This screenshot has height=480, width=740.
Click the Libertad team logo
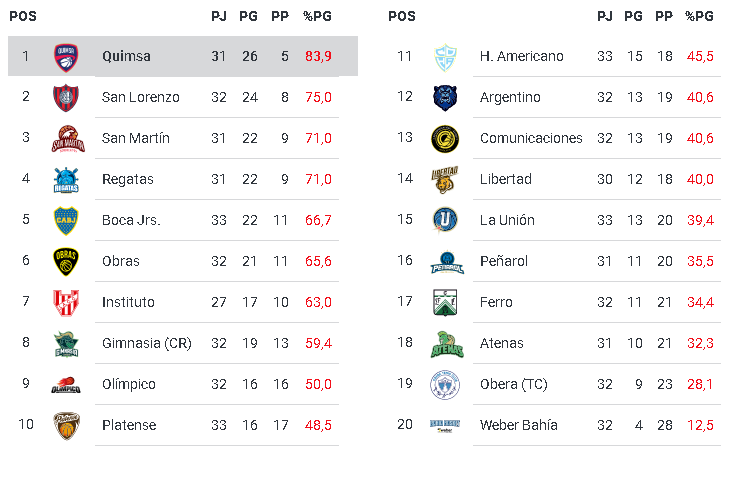[x=444, y=179]
